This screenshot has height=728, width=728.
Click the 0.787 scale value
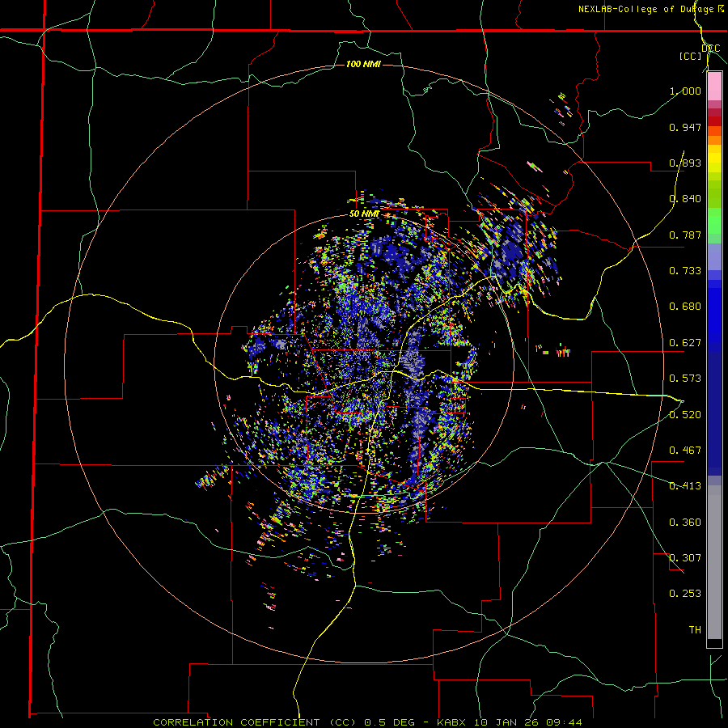(x=685, y=235)
